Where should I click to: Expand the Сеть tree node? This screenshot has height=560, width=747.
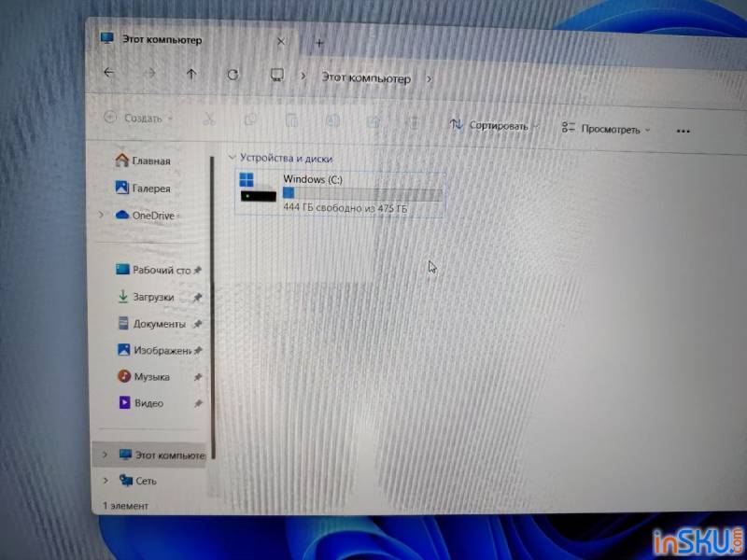pos(106,481)
